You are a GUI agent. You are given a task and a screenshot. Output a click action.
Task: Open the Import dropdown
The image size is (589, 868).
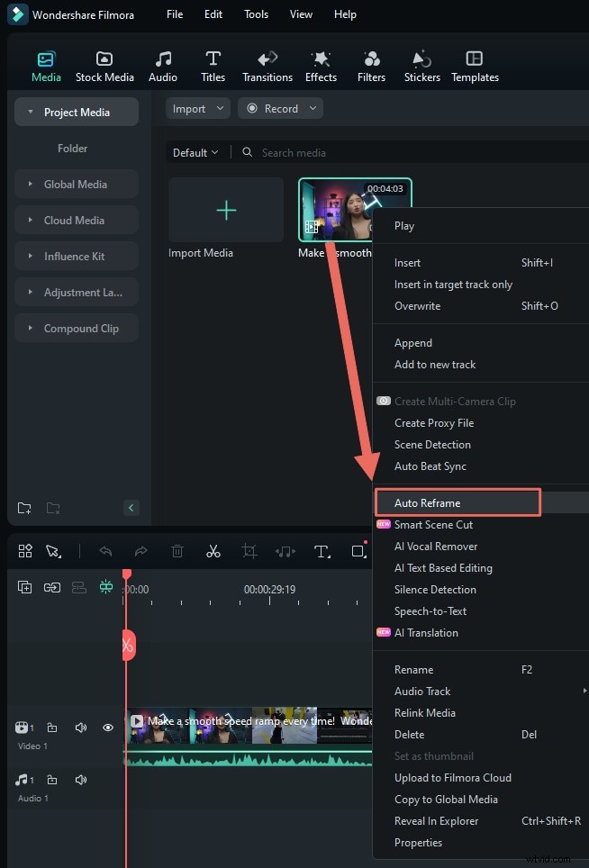[197, 109]
